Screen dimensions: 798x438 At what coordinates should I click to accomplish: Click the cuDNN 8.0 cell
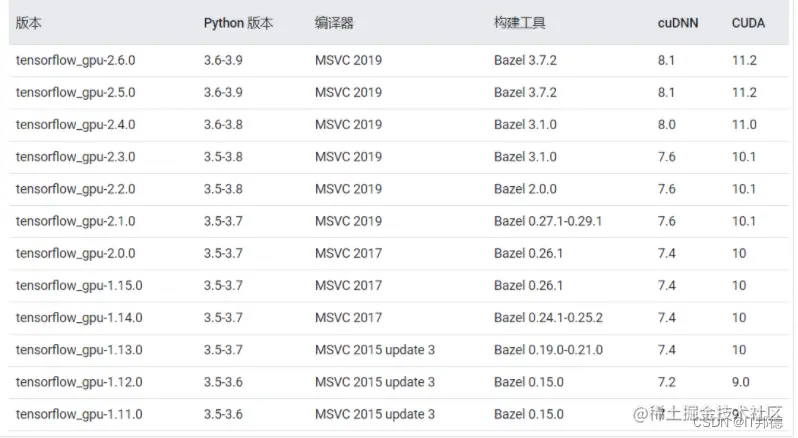[x=667, y=125]
